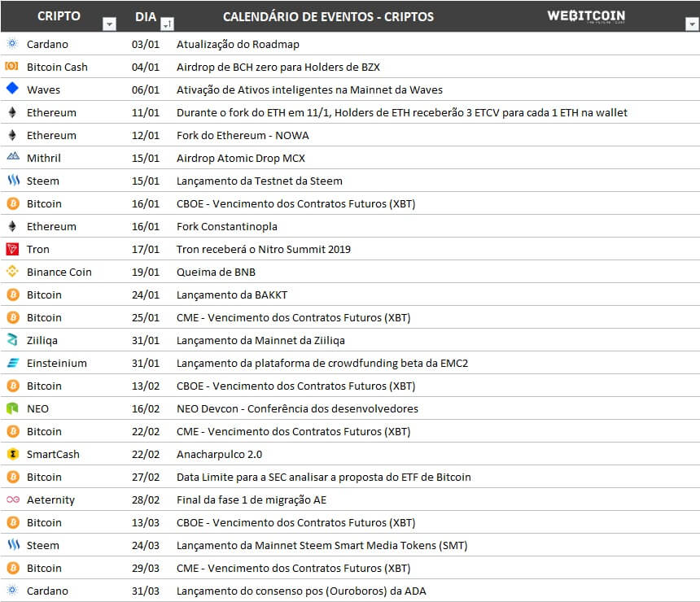Click the CALENDÁRIO DE EVENTOS - CRIPTOS header
The image size is (700, 602).
pos(328,17)
